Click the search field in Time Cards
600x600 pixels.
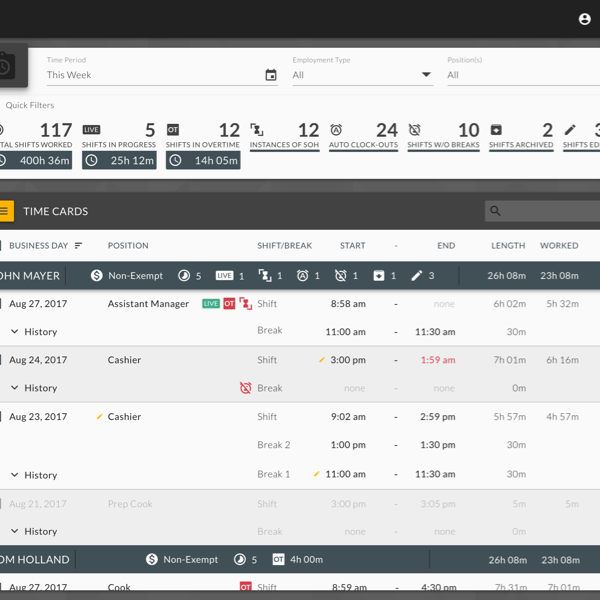coord(545,211)
